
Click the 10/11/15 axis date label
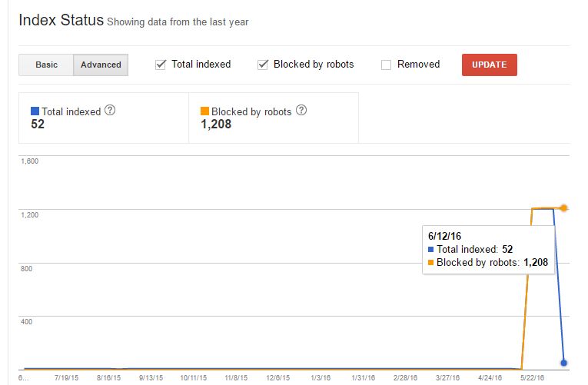point(193,378)
